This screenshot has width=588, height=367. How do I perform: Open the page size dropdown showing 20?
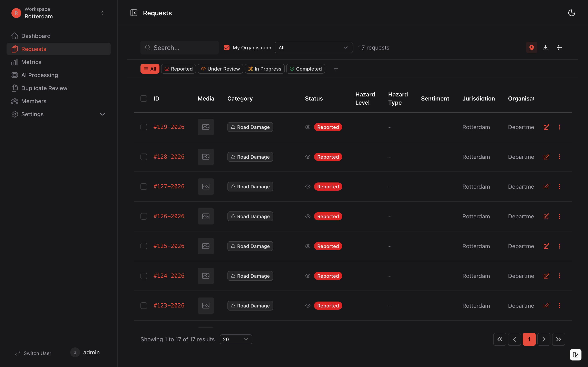tap(235, 339)
